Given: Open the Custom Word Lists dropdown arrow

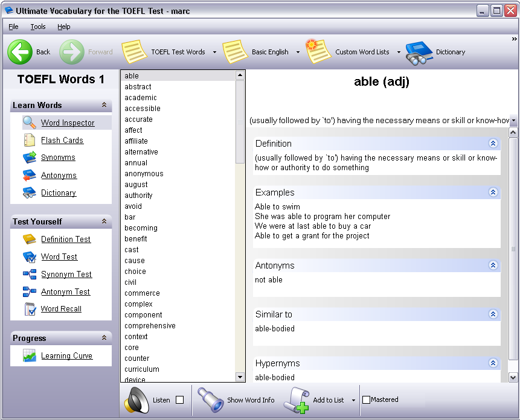Looking at the screenshot, I should (399, 52).
